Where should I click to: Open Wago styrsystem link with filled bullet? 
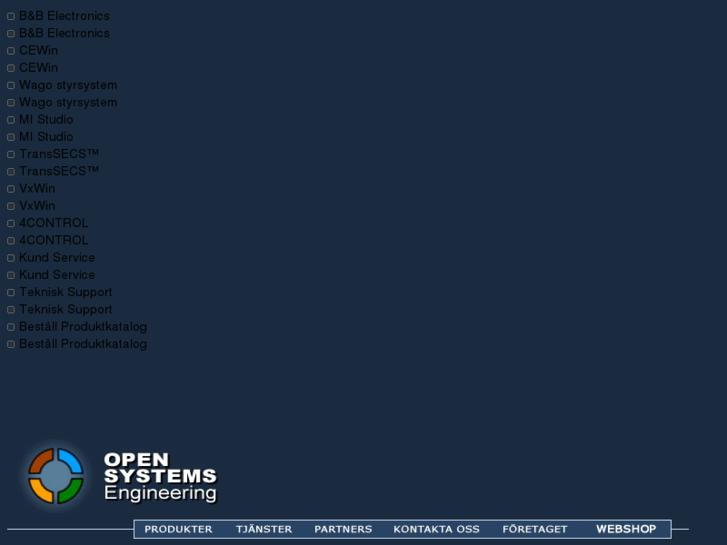[68, 103]
